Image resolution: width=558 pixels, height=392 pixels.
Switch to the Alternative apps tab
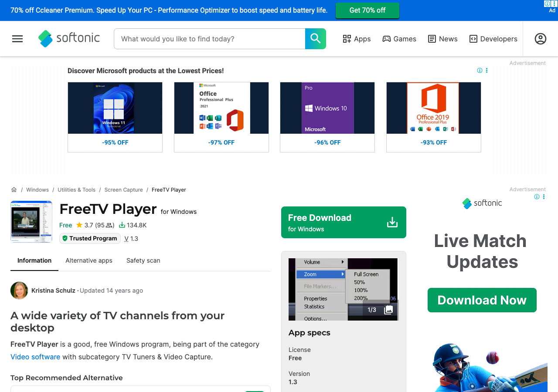89,260
